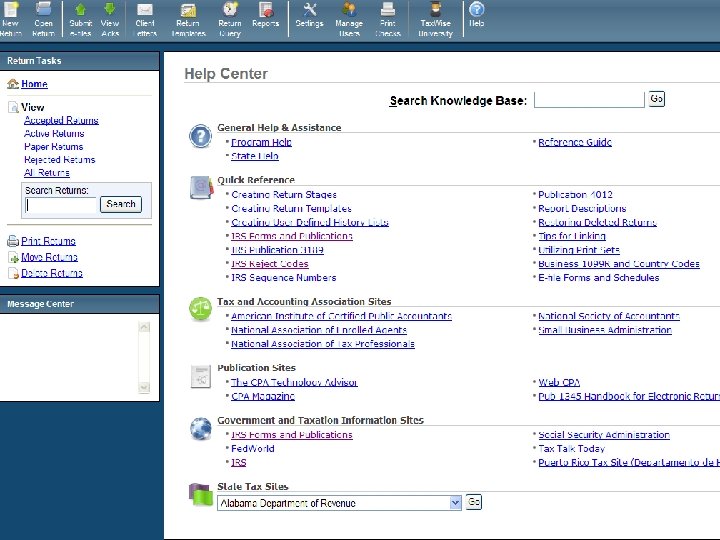Click the View page icon in Return Tasks
This screenshot has height=540, width=720.
click(13, 107)
